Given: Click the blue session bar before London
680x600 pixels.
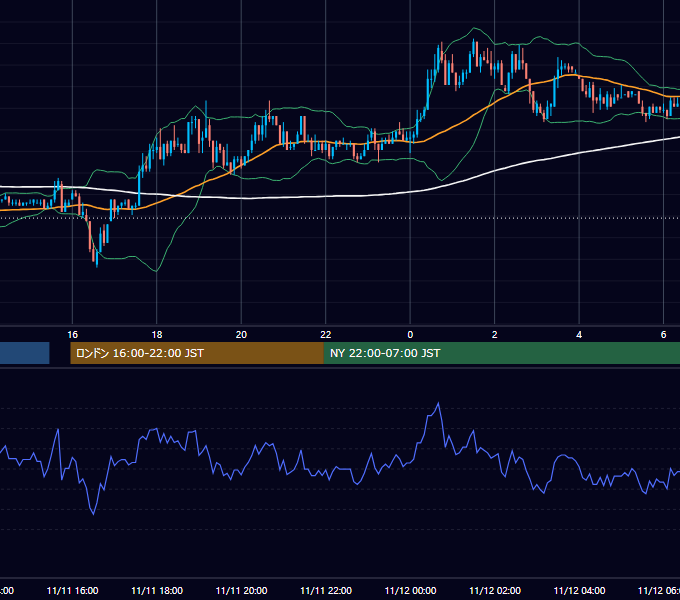Looking at the screenshot, I should (25, 353).
